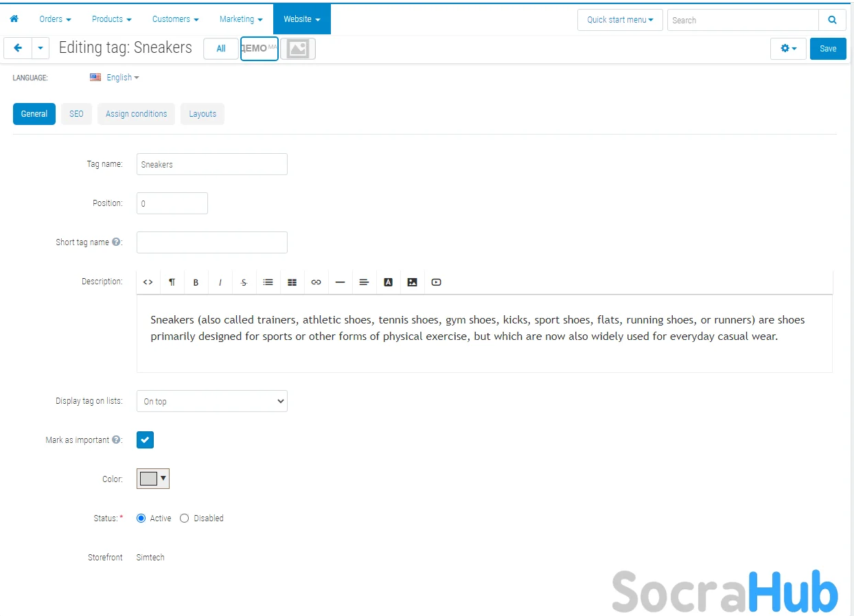This screenshot has width=854, height=616.
Task: Click the search magnifier button
Action: click(x=832, y=20)
